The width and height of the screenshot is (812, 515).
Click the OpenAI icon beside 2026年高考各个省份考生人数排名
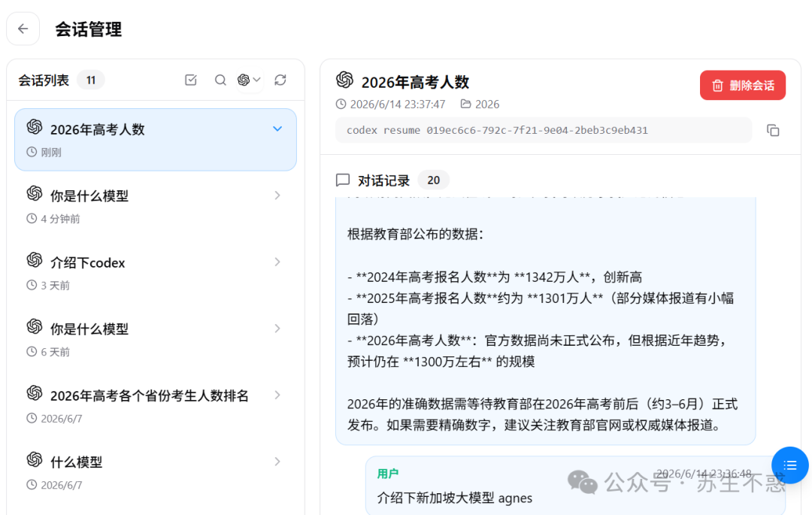coord(35,393)
